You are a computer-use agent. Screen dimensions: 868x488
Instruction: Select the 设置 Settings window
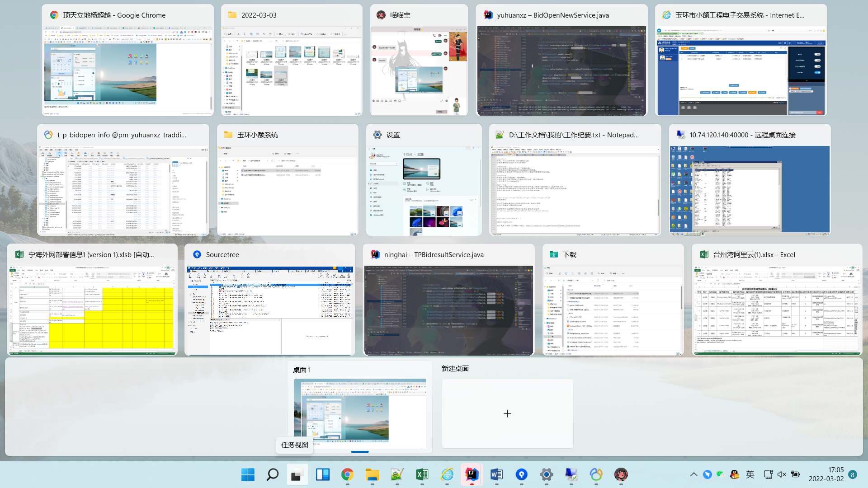click(x=424, y=180)
